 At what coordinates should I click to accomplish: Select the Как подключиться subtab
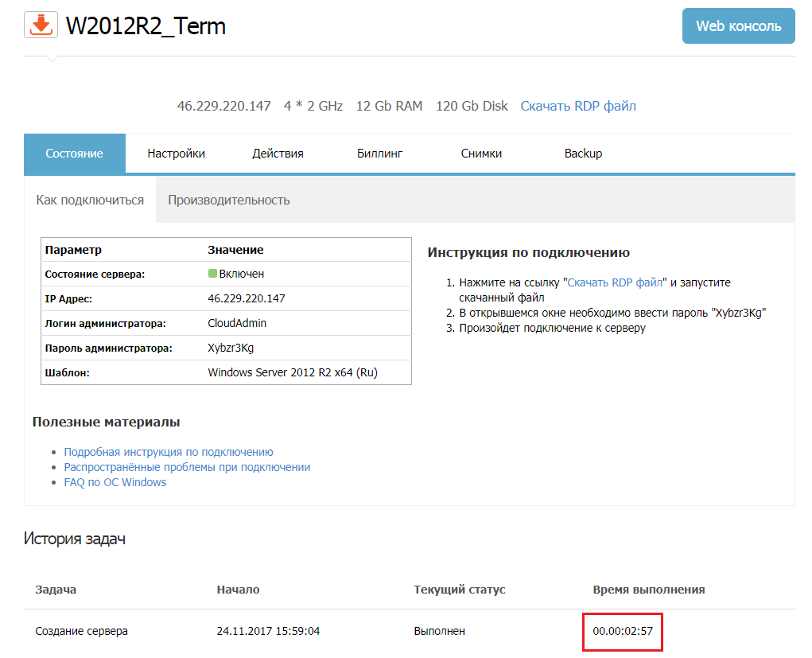point(90,200)
